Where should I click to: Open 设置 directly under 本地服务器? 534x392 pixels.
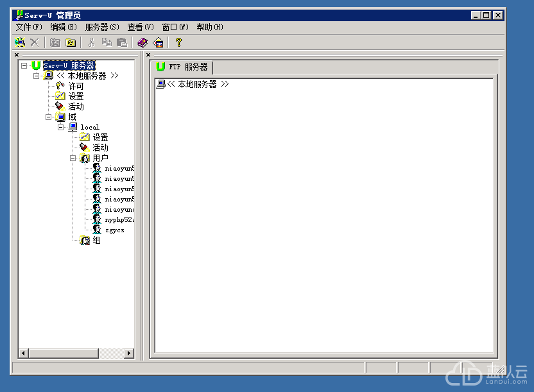(76, 96)
